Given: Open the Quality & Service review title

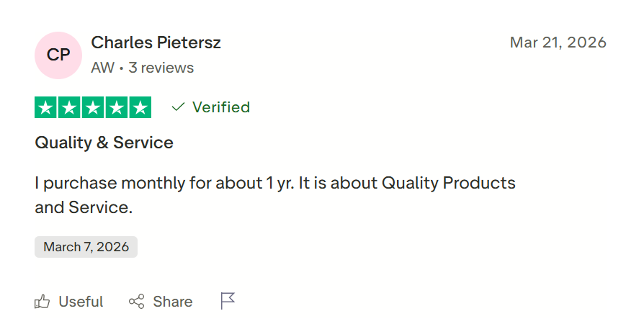Looking at the screenshot, I should (x=104, y=143).
